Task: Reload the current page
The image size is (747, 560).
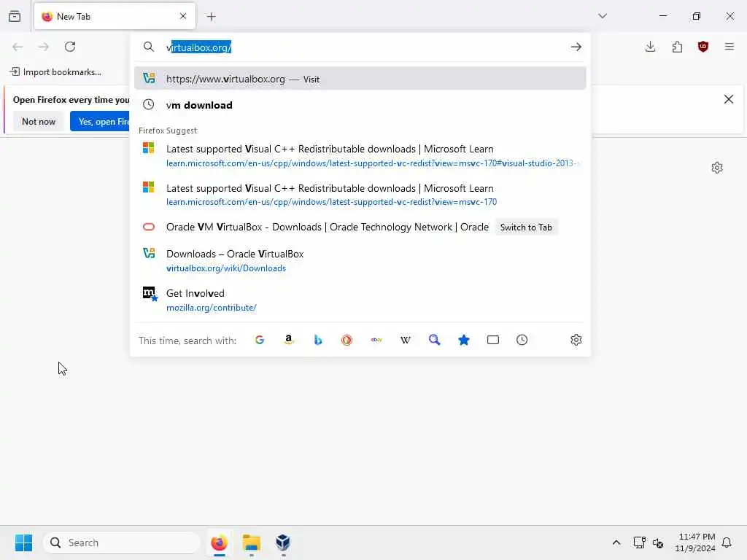Action: (x=70, y=47)
